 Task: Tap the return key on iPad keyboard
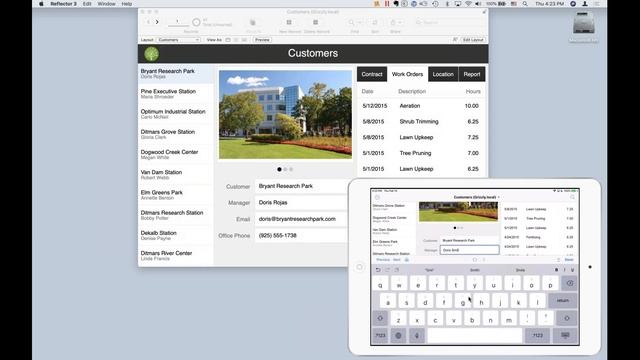click(x=562, y=300)
